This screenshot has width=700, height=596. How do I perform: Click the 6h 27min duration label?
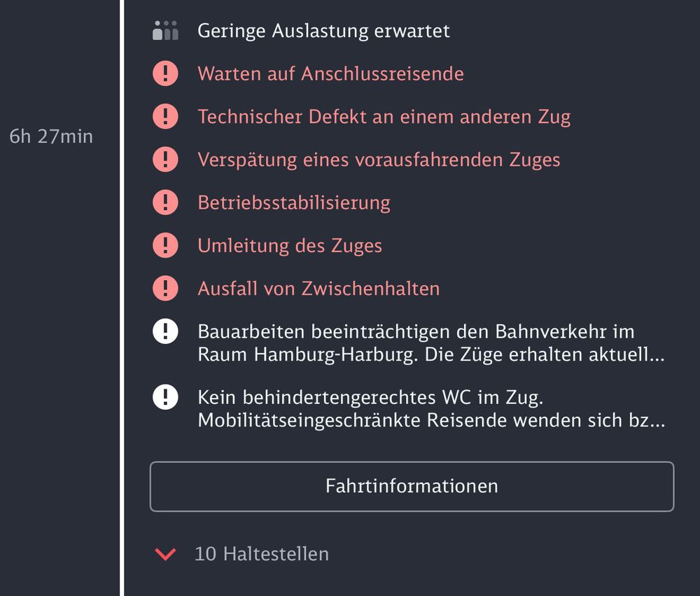51,137
